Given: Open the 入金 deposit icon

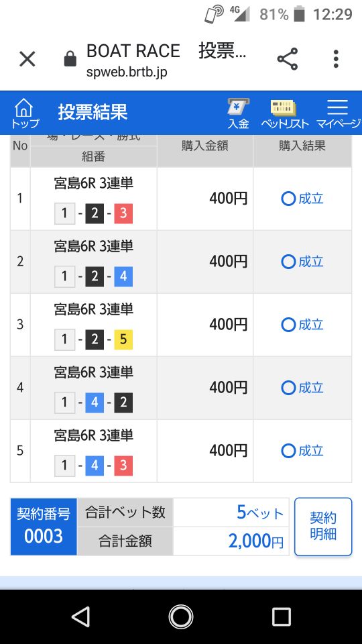Looking at the screenshot, I should coord(238,113).
